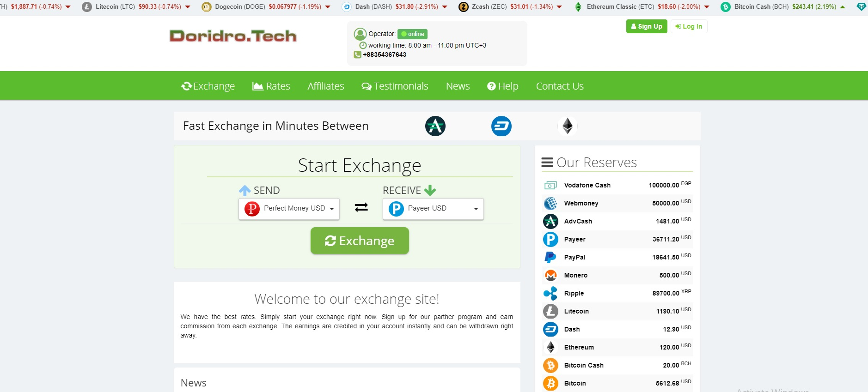Click the Webmoney globe icon in reserves

[x=550, y=203]
